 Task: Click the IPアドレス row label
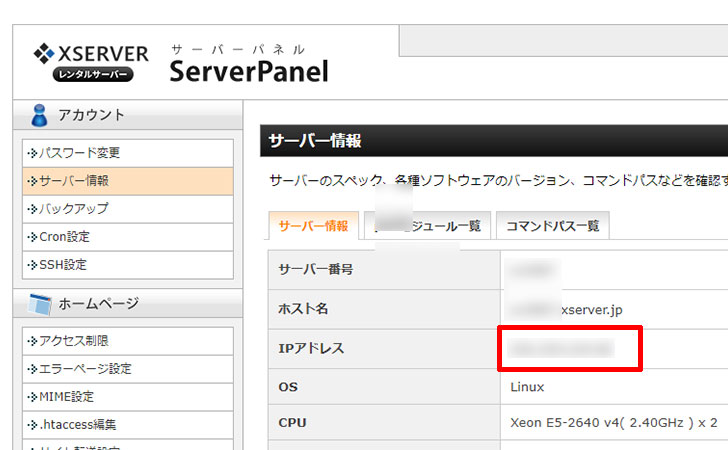tap(311, 348)
